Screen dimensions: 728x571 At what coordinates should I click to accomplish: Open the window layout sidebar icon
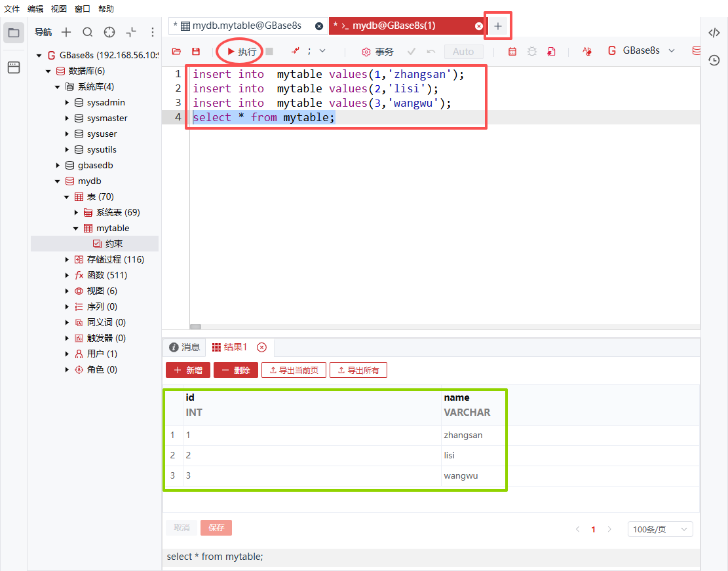(14, 67)
